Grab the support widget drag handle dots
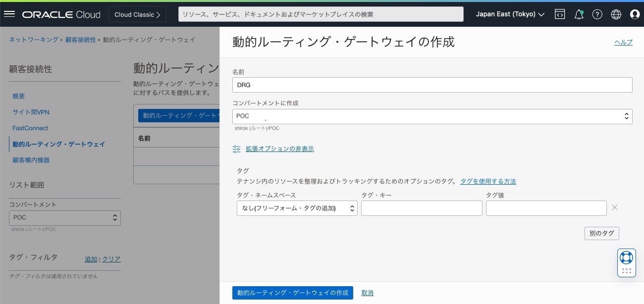 626,271
